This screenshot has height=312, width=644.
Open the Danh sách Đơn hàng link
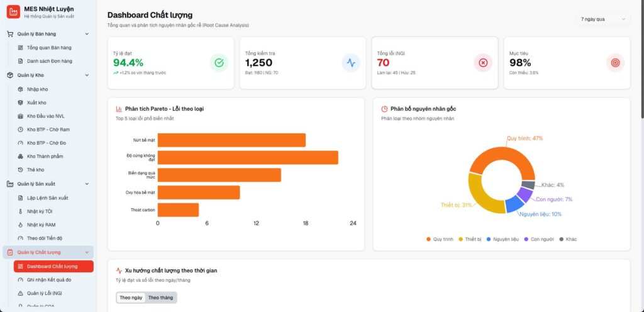49,61
